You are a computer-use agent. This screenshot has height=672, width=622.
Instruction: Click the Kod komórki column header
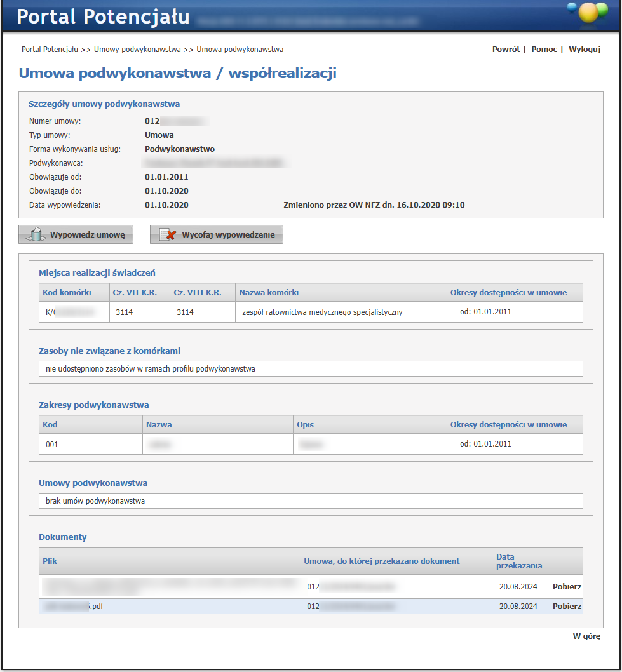pyautogui.click(x=67, y=292)
